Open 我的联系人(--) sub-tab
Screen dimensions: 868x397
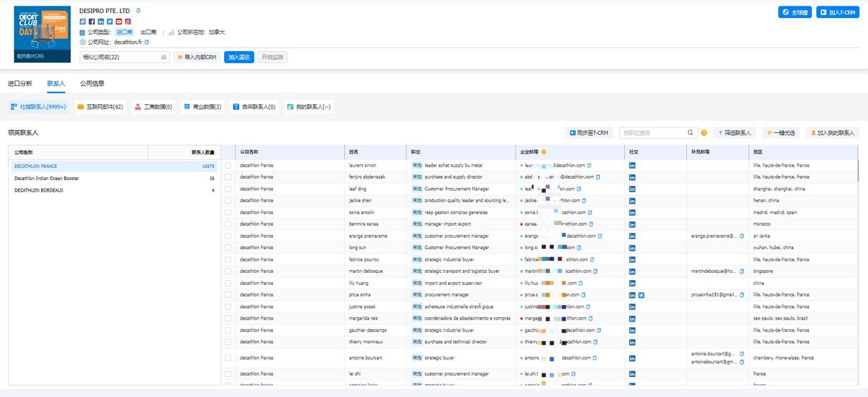coord(309,107)
